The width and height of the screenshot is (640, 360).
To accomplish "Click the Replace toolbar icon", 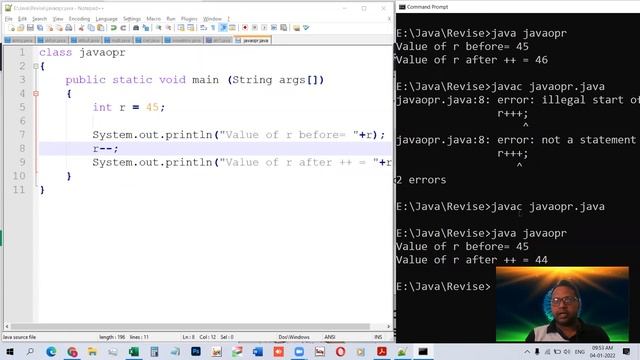I will [x=146, y=28].
